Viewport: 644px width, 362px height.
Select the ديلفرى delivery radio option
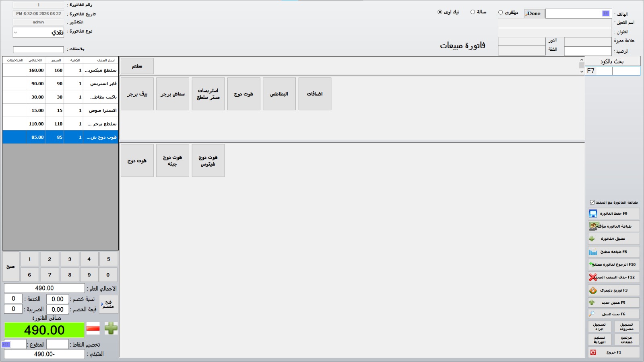[500, 12]
